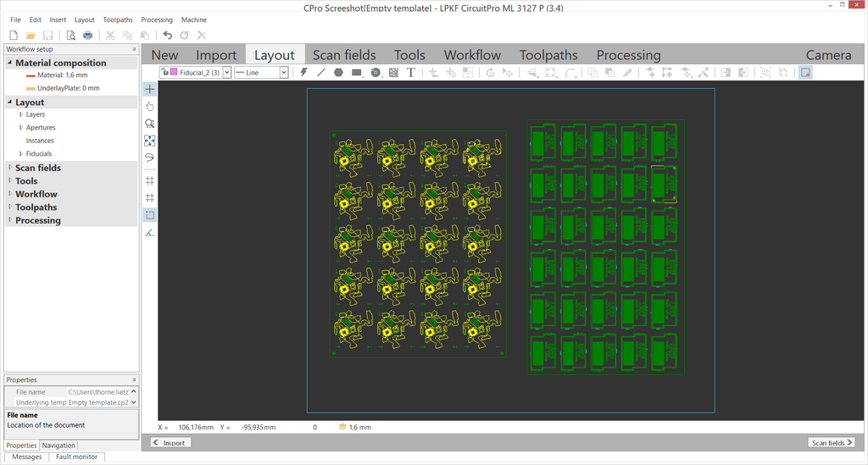Select the Text tool in toolbar
The image size is (868, 465).
pyautogui.click(x=411, y=73)
